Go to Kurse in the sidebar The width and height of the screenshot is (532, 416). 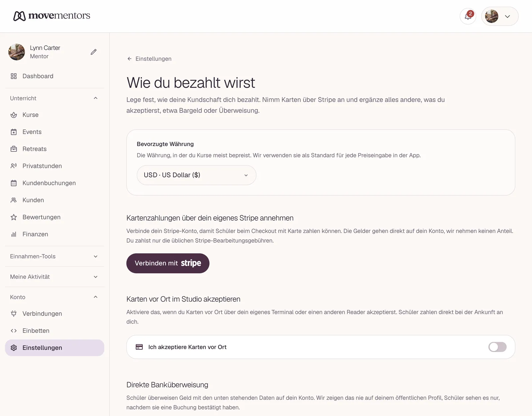tap(55, 115)
